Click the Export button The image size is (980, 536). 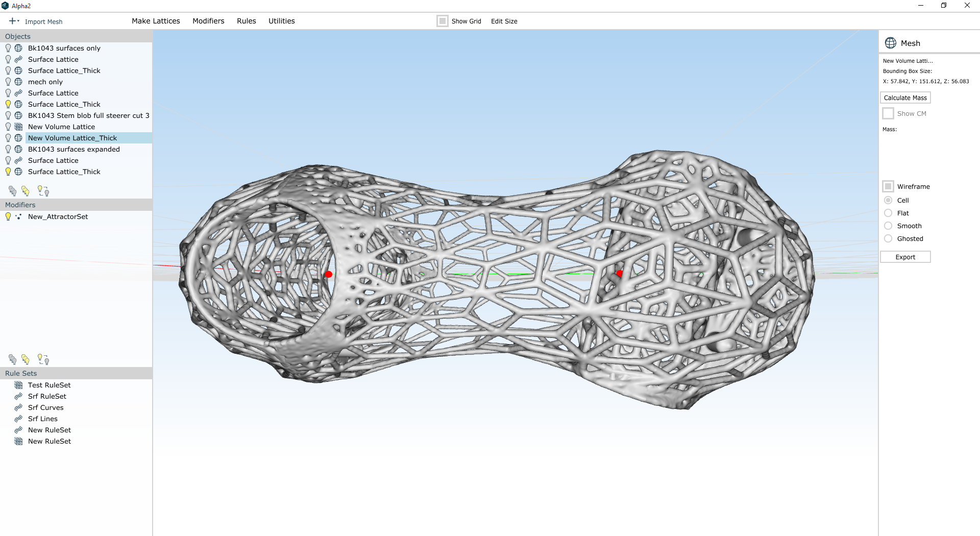tap(905, 257)
